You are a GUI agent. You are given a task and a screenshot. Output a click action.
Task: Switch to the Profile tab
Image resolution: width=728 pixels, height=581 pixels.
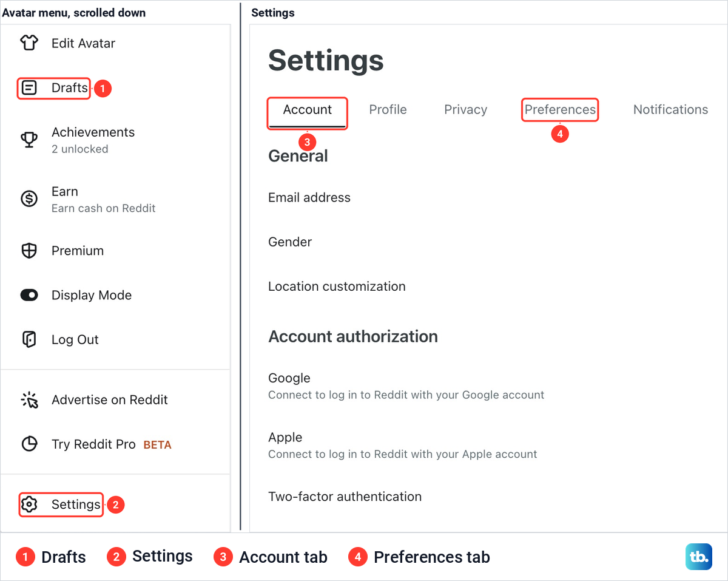[388, 110]
